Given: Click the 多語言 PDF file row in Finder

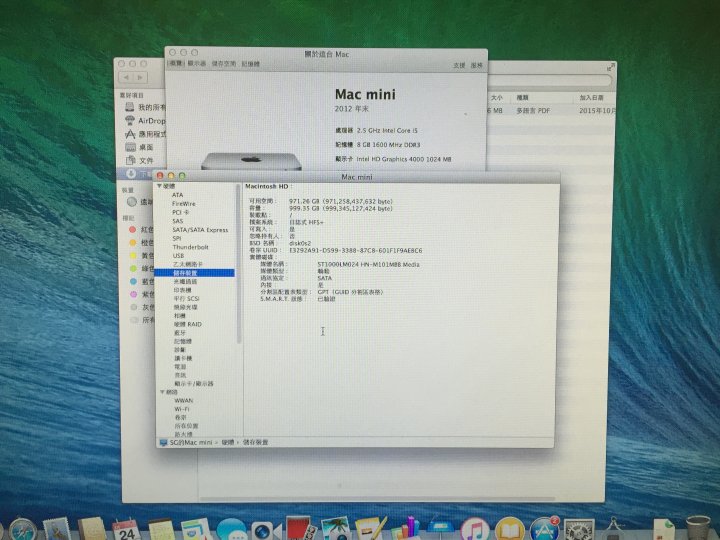Looking at the screenshot, I should tap(550, 111).
